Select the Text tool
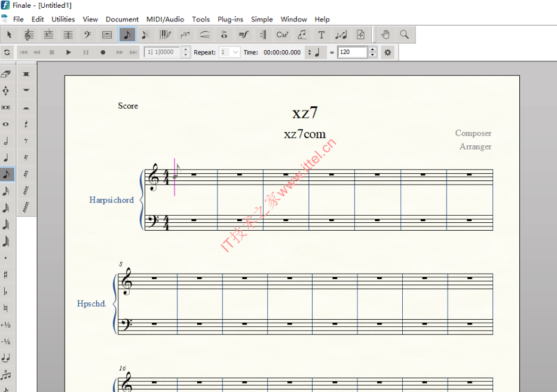Viewport: 557px width, 392px height. tap(322, 35)
